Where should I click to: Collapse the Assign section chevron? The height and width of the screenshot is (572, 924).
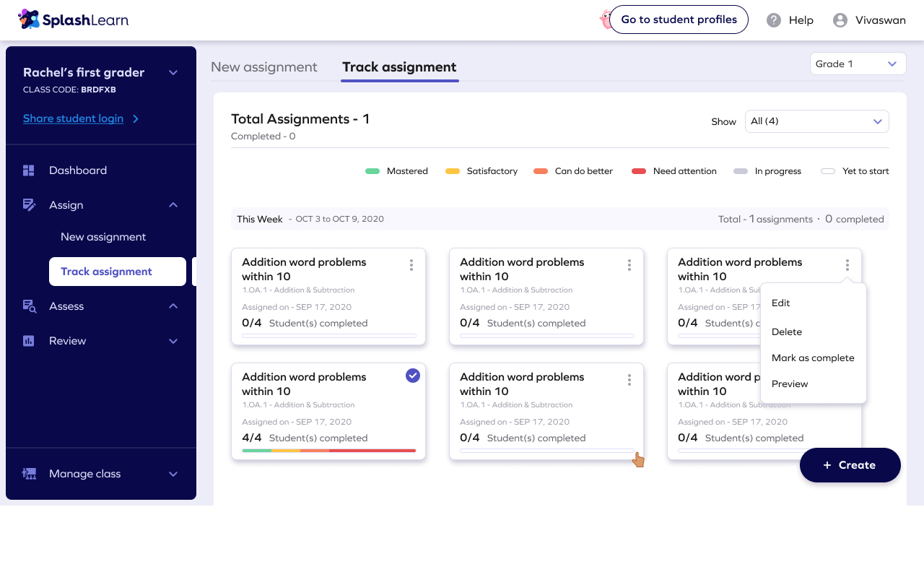click(x=173, y=205)
